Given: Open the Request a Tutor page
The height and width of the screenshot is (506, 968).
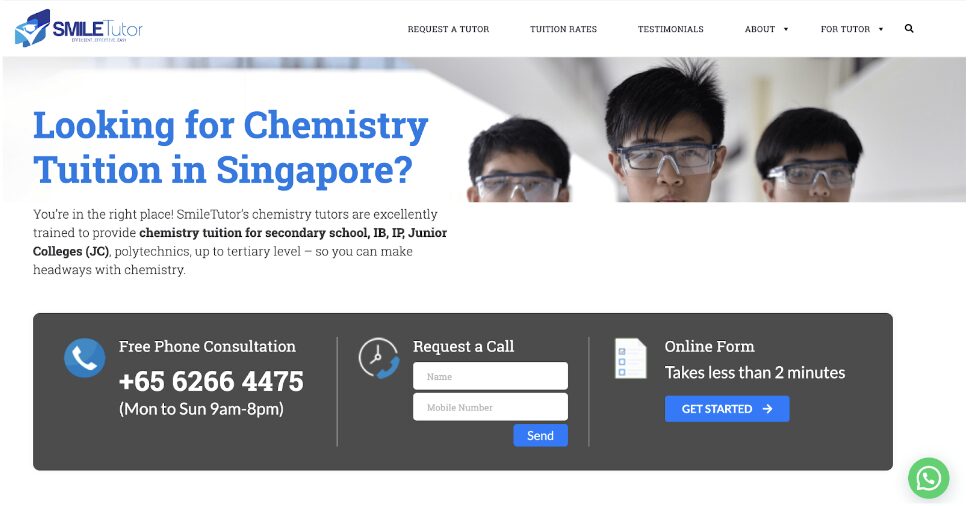Looking at the screenshot, I should click(448, 29).
